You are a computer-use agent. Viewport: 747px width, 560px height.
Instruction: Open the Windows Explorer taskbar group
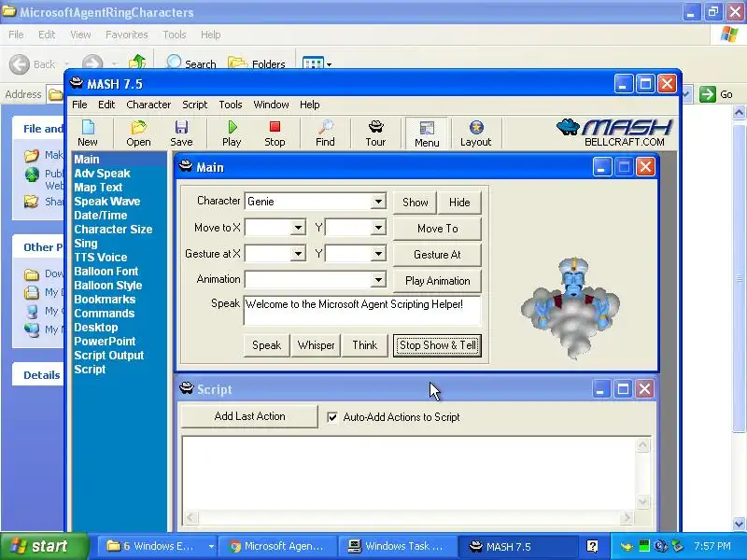(x=157, y=546)
